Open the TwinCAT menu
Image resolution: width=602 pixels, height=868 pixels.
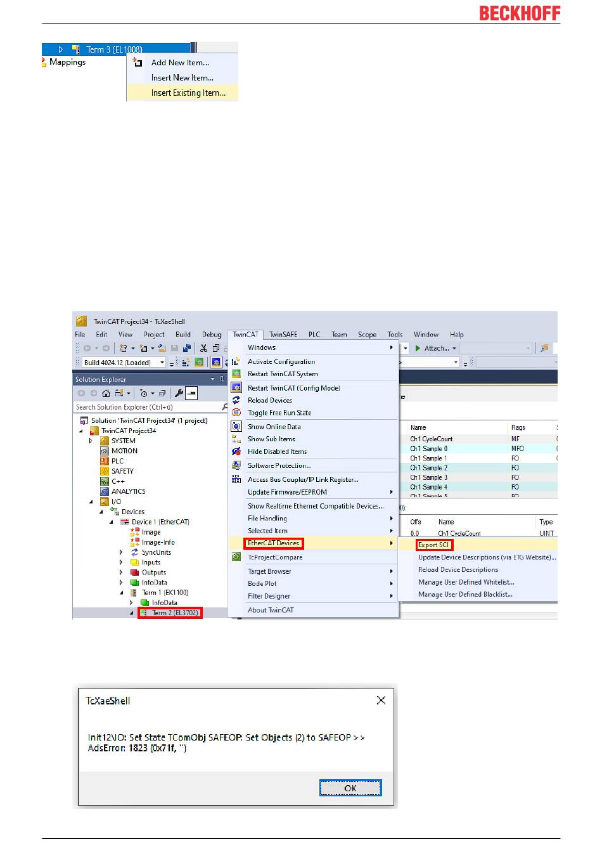[245, 334]
